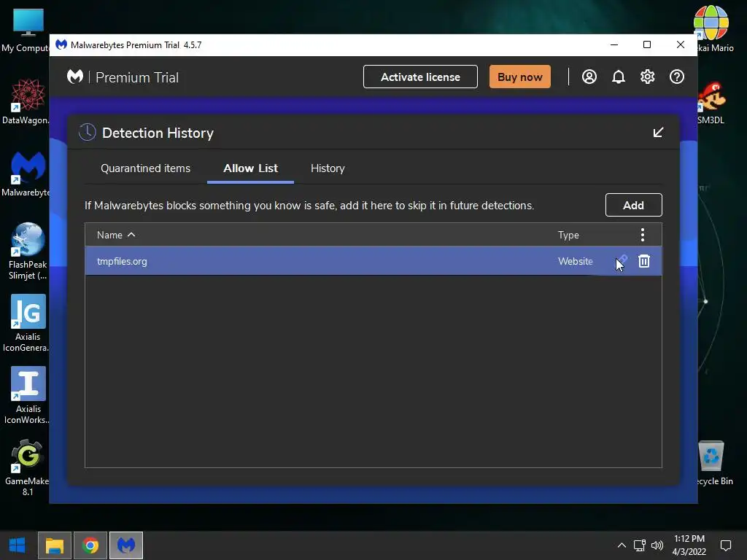Open the Recycle Bin desktop icon

pyautogui.click(x=713, y=463)
